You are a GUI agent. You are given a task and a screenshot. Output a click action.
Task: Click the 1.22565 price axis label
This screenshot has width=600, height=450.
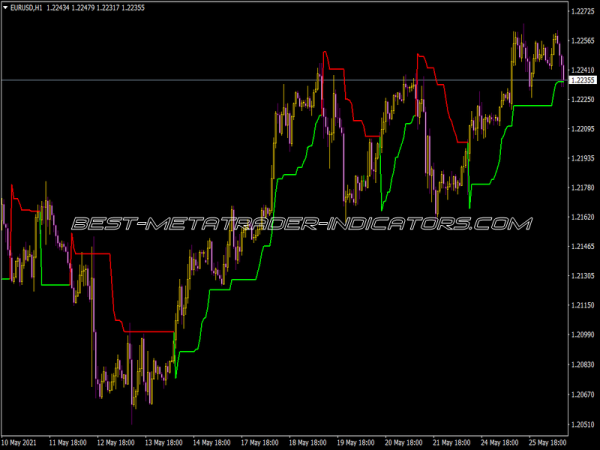click(x=581, y=41)
